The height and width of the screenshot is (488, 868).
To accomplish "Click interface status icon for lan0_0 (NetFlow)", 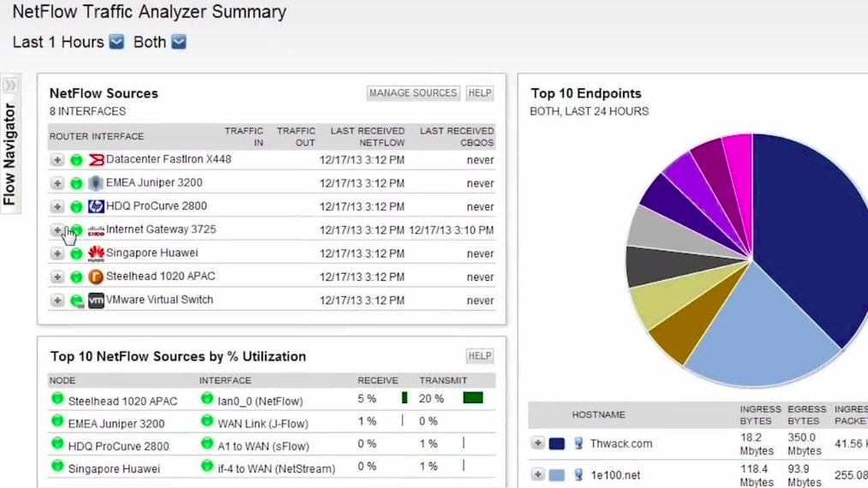I will (x=207, y=398).
